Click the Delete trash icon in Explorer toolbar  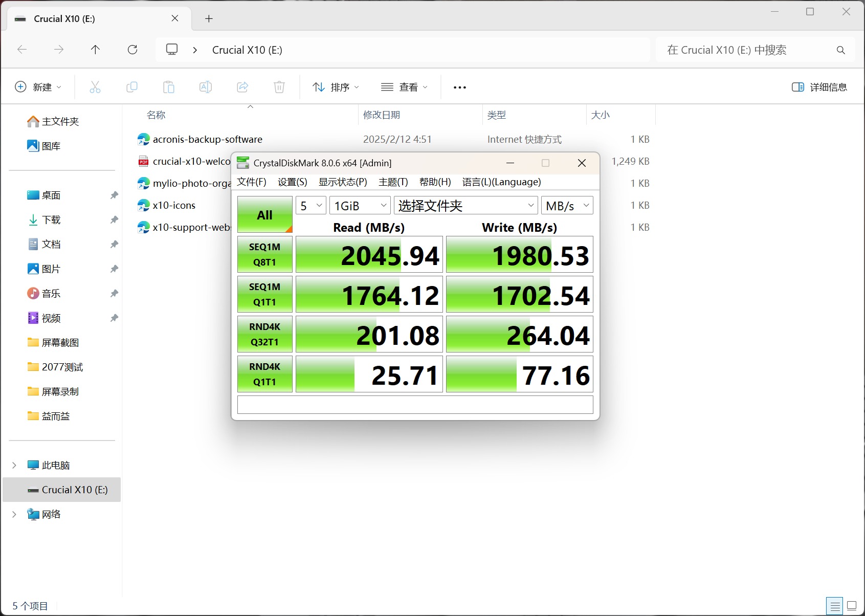pyautogui.click(x=279, y=87)
